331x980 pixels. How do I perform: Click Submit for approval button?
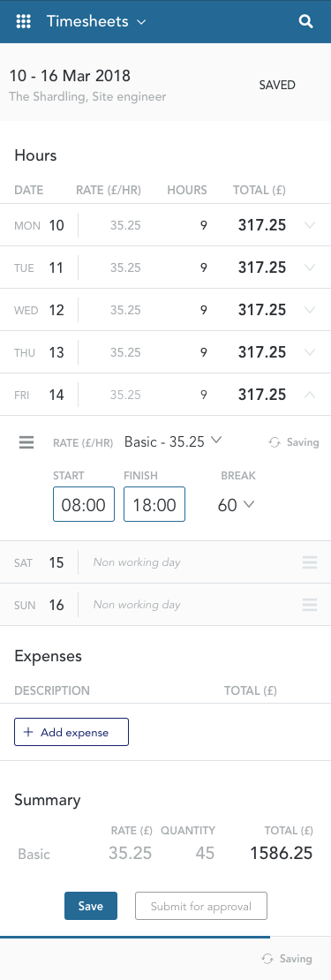(x=201, y=906)
